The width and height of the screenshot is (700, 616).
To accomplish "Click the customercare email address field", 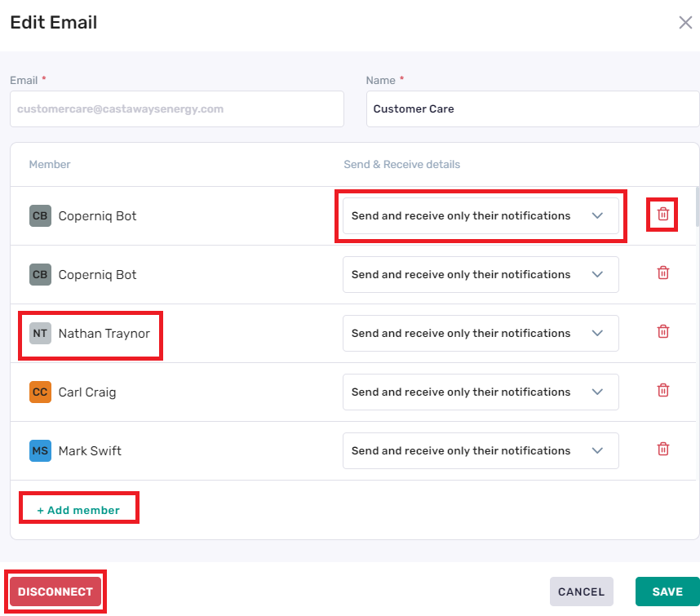I will (177, 109).
